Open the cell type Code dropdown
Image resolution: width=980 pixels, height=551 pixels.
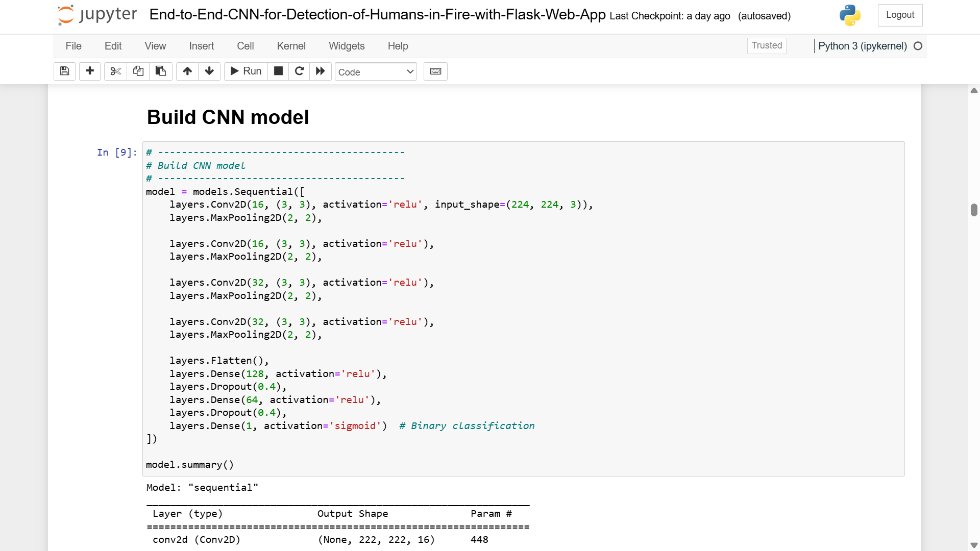click(376, 72)
